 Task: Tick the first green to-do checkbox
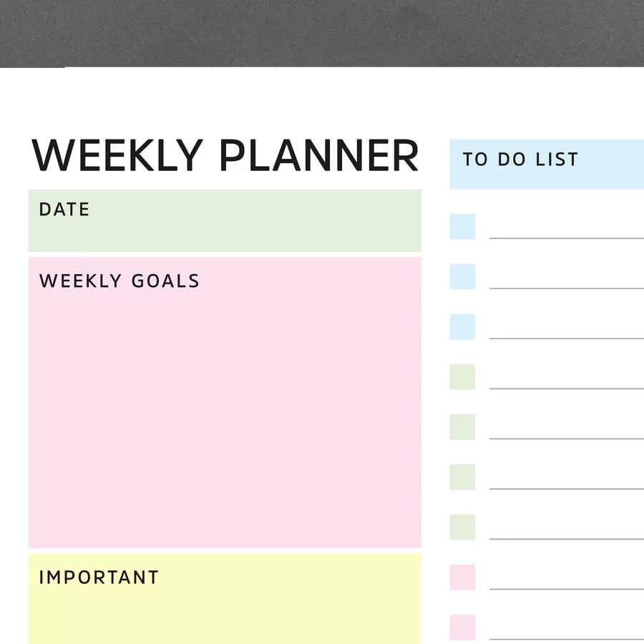462,376
